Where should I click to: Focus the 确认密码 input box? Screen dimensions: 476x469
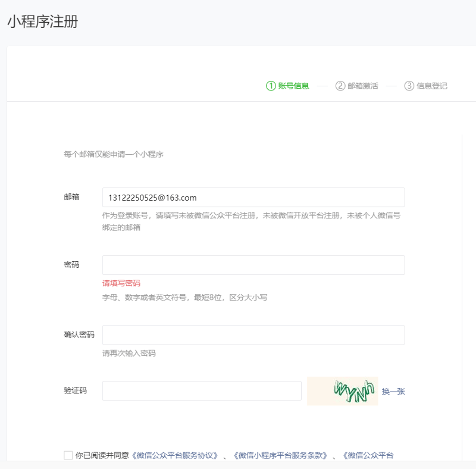[x=253, y=335]
